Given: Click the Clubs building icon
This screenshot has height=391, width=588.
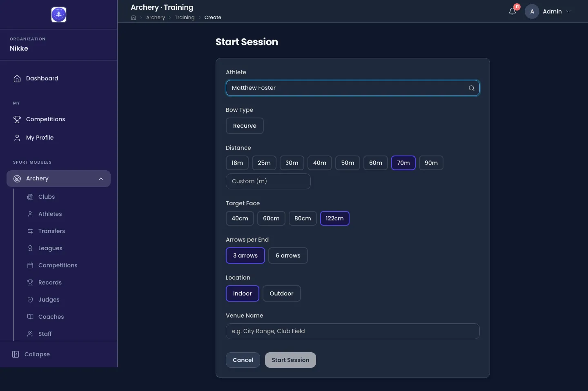Looking at the screenshot, I should coord(30,197).
